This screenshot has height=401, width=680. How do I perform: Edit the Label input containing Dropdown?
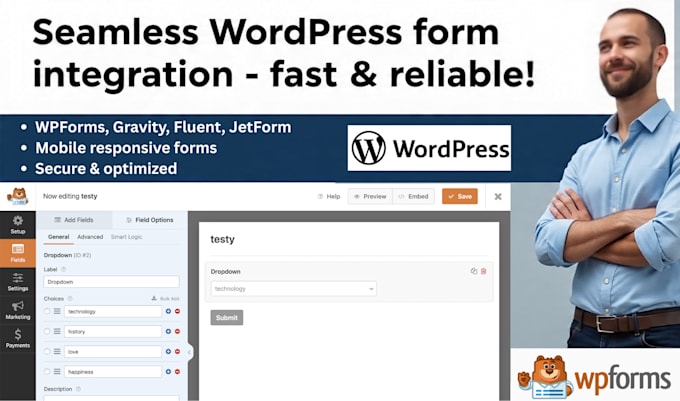111,282
